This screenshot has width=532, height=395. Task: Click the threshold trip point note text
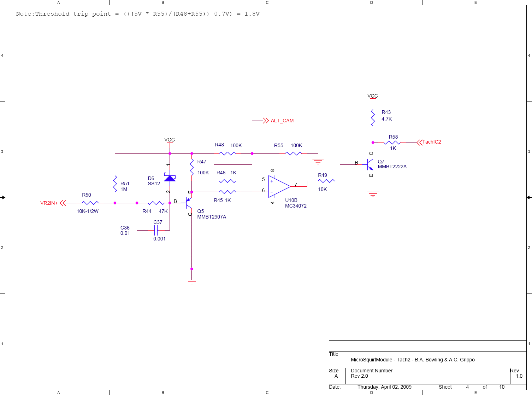(138, 14)
